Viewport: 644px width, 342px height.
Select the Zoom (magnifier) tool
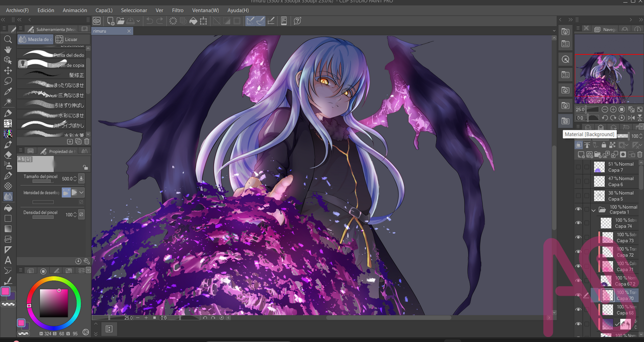[x=8, y=39]
